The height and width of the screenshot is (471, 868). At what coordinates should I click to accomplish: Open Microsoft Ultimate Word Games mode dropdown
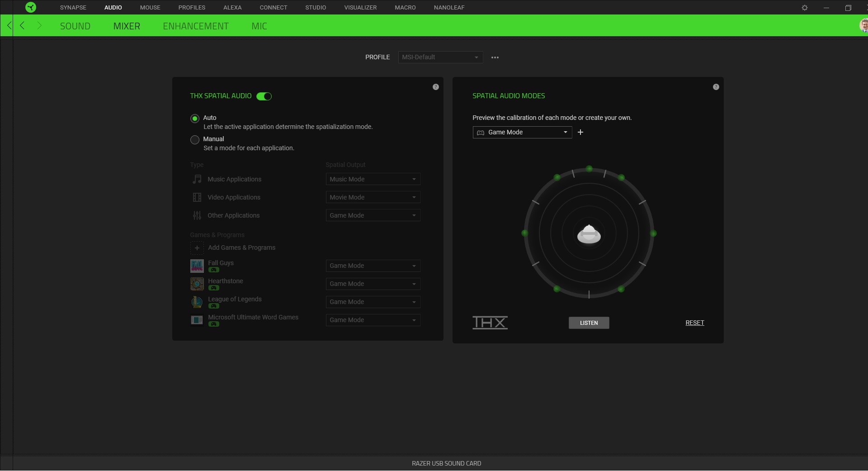(373, 320)
